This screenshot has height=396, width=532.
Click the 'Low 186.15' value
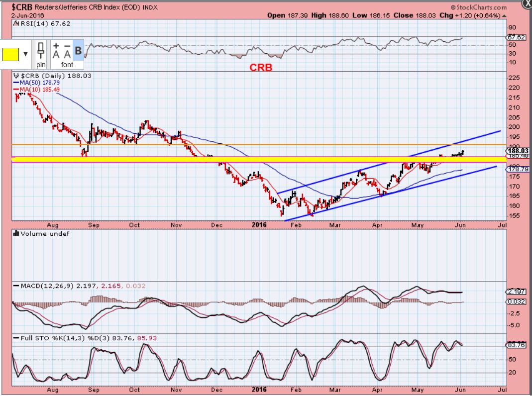coord(371,15)
